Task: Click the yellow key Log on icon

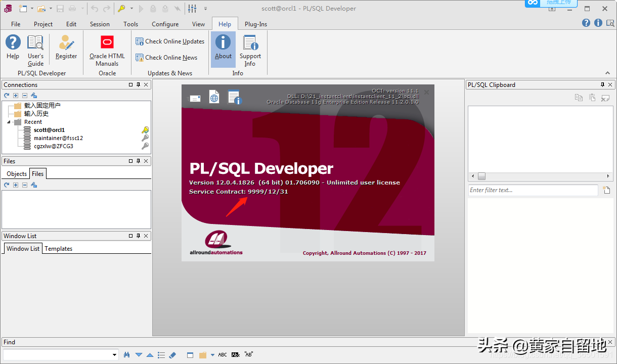Action: click(121, 8)
